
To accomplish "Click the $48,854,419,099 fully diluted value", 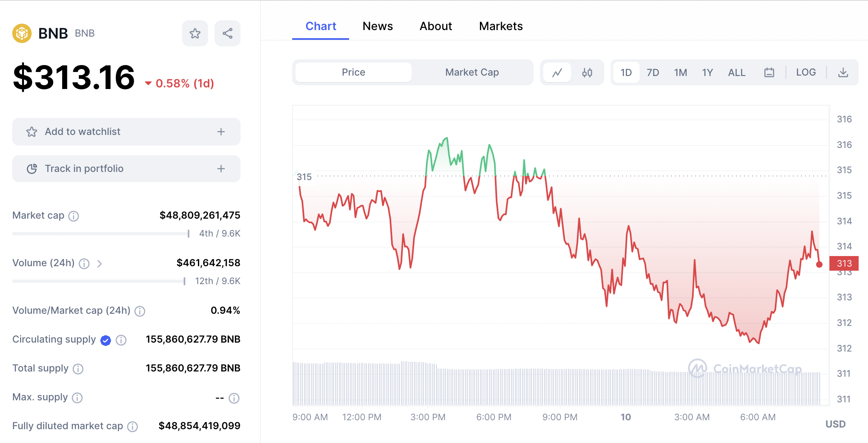I will [x=200, y=426].
